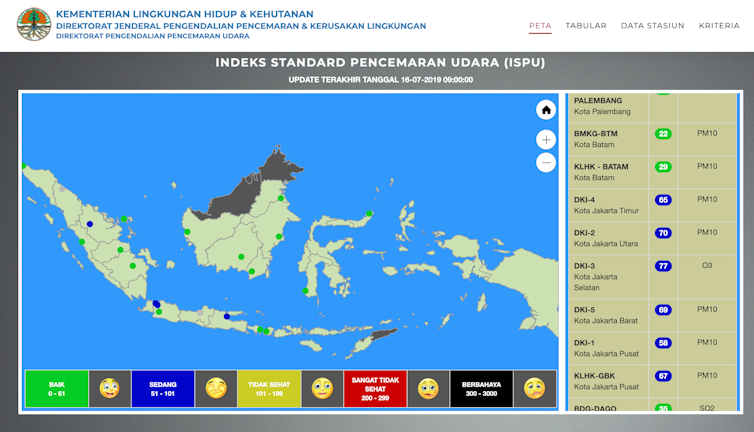
Task: Open the DATA STASIUN page
Action: (x=652, y=25)
